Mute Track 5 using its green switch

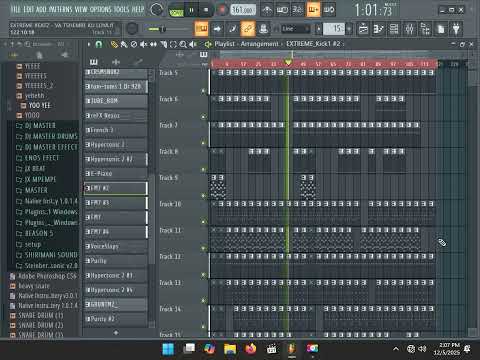tap(203, 91)
